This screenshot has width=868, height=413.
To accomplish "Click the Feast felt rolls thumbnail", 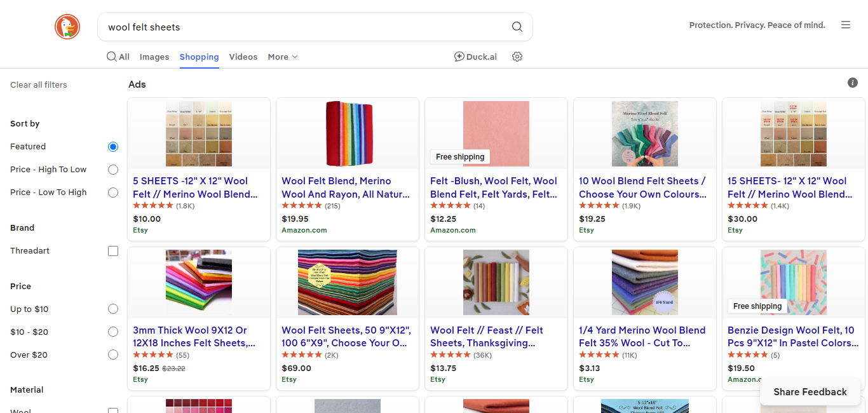I will pyautogui.click(x=496, y=283).
